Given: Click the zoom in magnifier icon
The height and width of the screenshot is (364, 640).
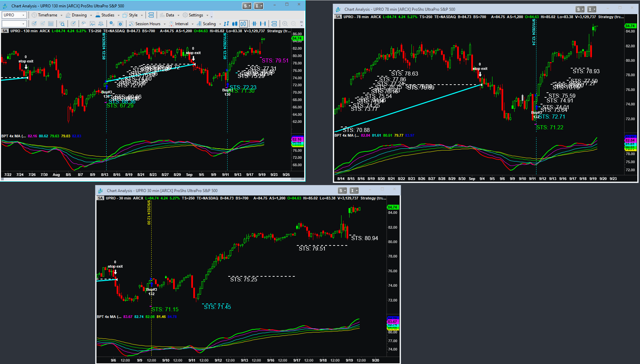Looking at the screenshot, I should [x=285, y=24].
